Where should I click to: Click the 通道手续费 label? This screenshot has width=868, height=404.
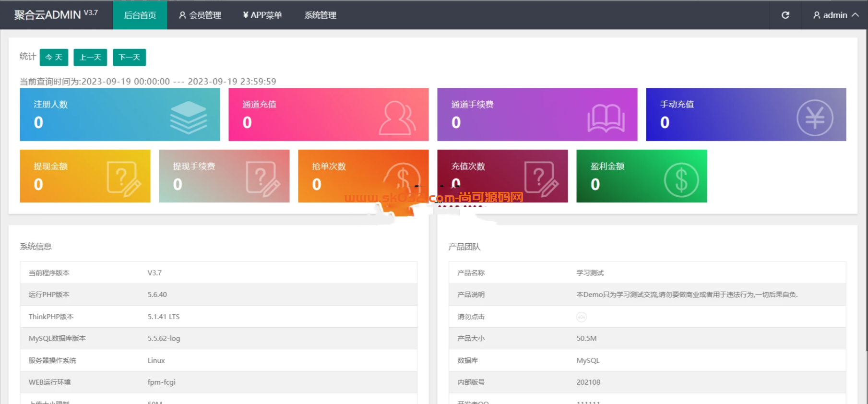pyautogui.click(x=472, y=104)
